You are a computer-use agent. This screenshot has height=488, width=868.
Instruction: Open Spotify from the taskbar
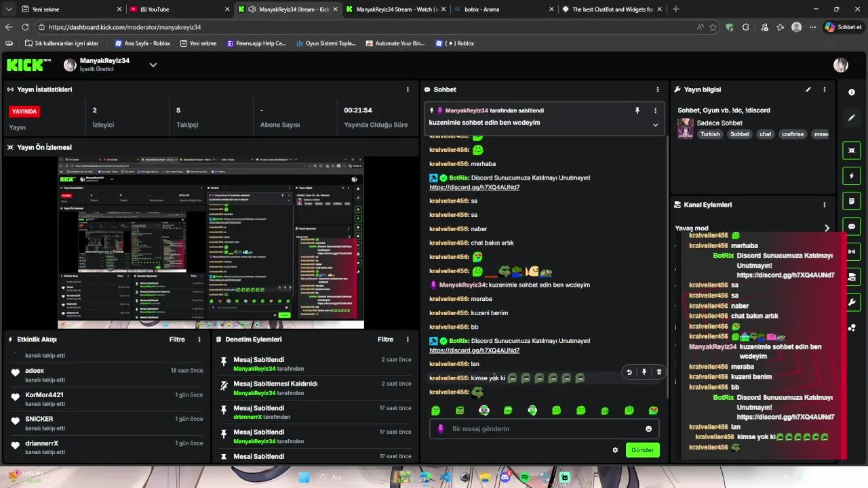[525, 477]
